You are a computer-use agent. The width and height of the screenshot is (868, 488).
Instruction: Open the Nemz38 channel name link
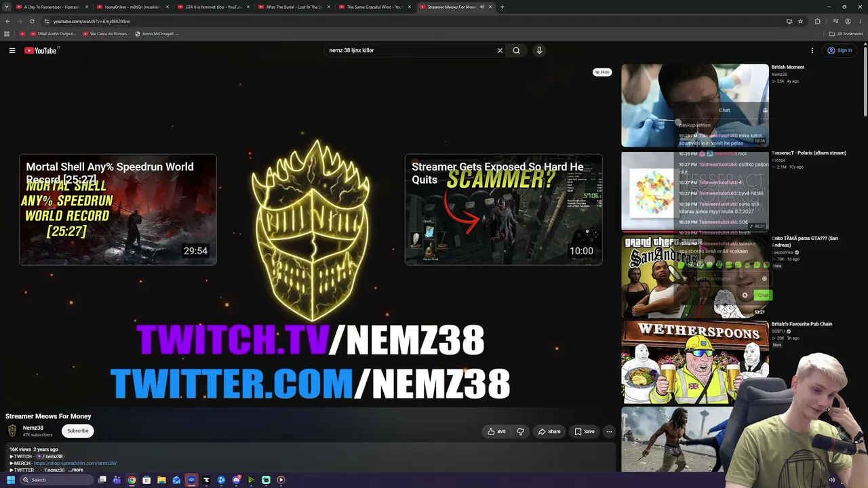click(x=33, y=428)
